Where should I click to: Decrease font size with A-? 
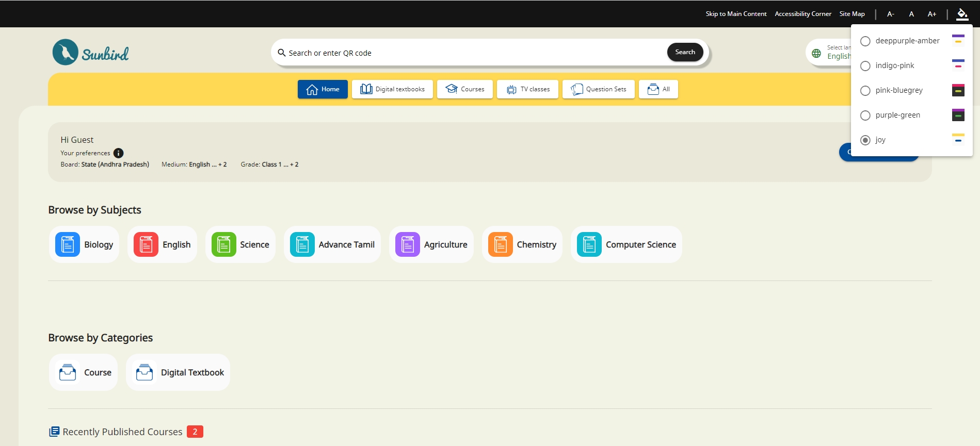pos(890,14)
